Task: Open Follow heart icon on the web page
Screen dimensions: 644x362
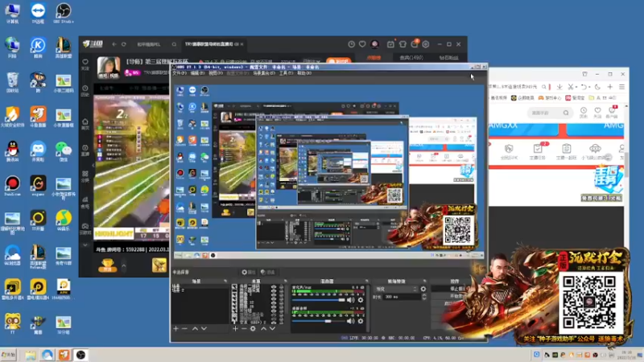Action: (597, 112)
